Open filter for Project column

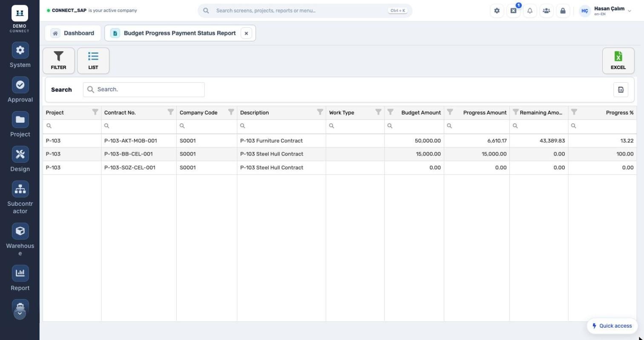point(95,112)
